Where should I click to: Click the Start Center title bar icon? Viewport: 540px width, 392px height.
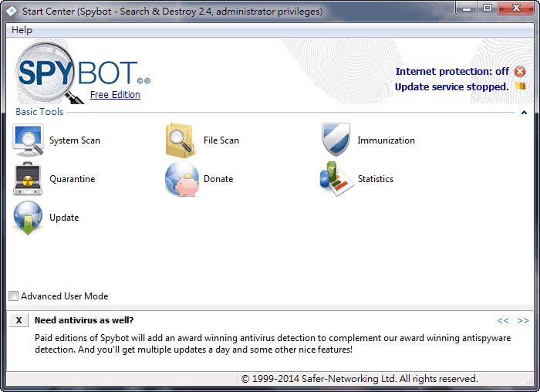pyautogui.click(x=12, y=12)
